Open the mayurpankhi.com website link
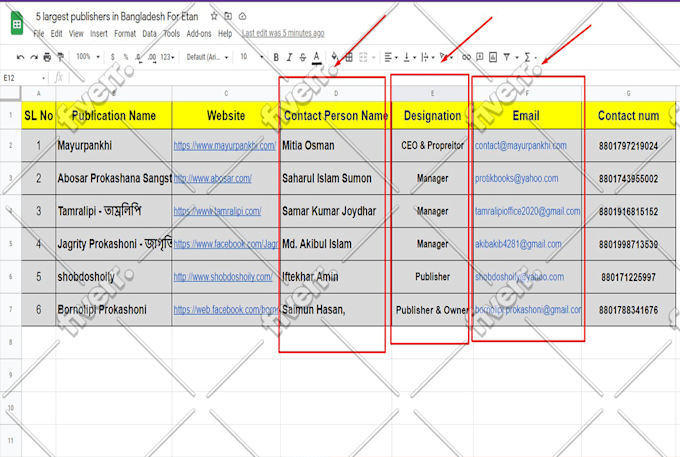The image size is (680, 457). pos(225,146)
